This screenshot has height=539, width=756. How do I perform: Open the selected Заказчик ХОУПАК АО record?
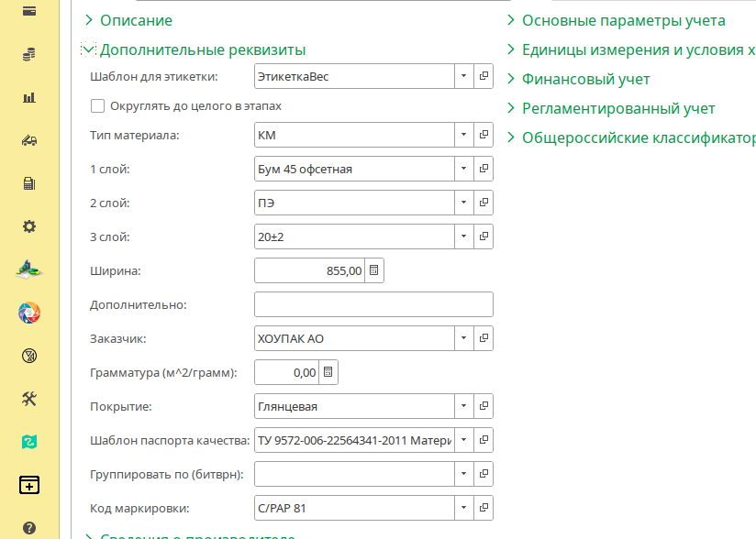click(484, 338)
